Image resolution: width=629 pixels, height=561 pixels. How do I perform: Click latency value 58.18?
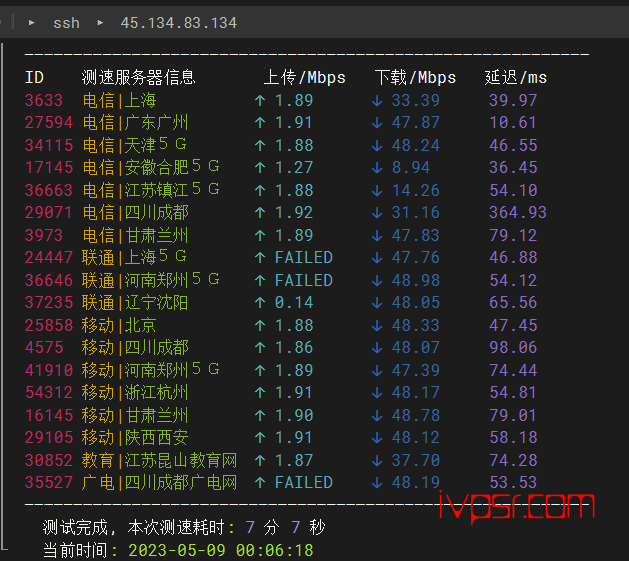(x=513, y=437)
